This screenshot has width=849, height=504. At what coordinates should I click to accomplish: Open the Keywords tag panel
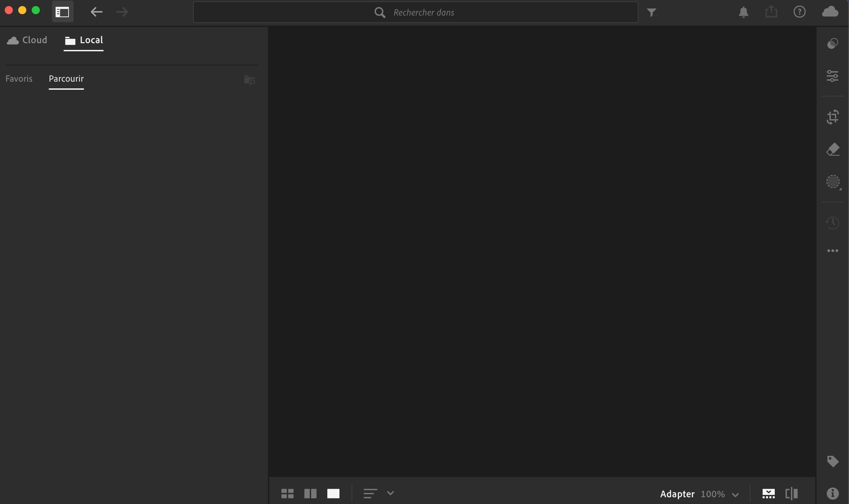832,461
